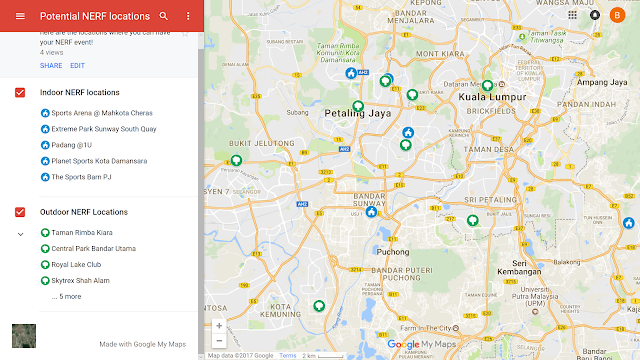
Task: Open Skytrex Shah Alam entry
Action: pyautogui.click(x=80, y=281)
